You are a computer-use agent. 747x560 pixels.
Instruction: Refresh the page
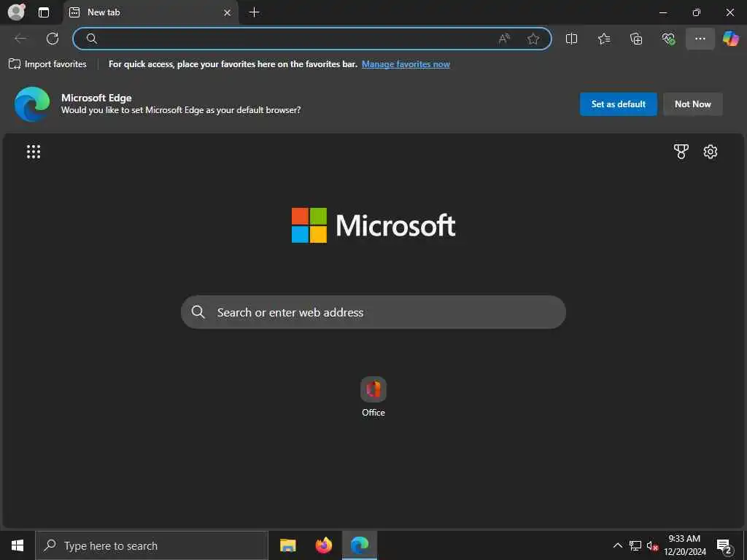[53, 39]
